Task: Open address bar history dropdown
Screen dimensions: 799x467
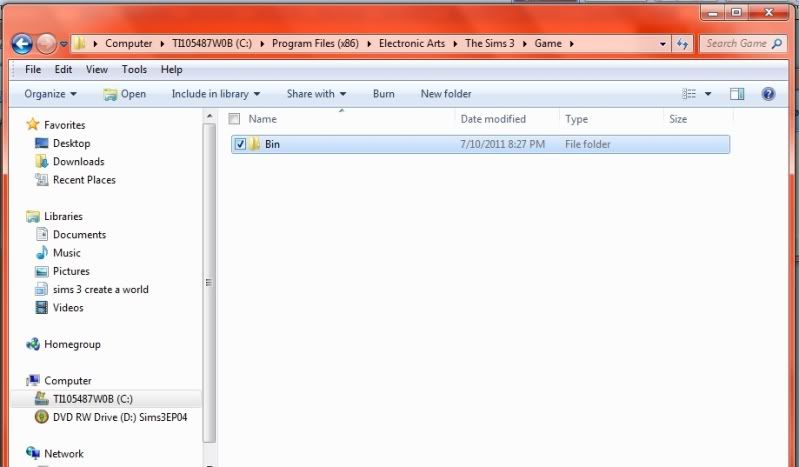Action: pos(662,44)
